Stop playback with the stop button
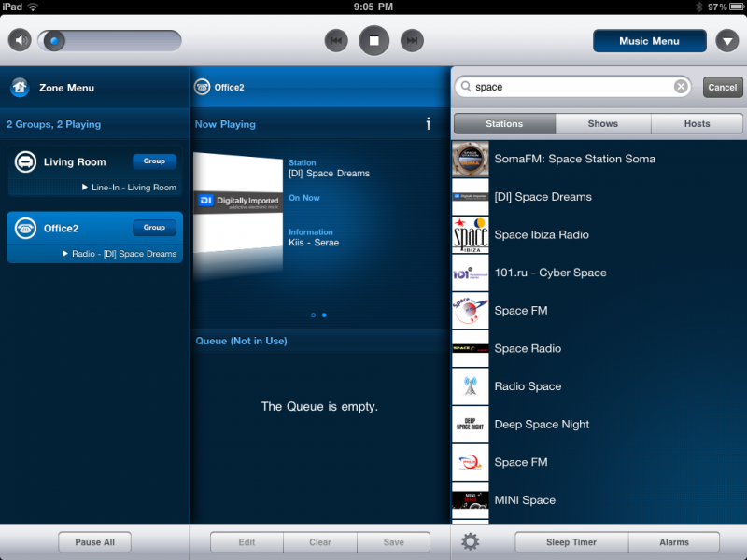 click(374, 41)
